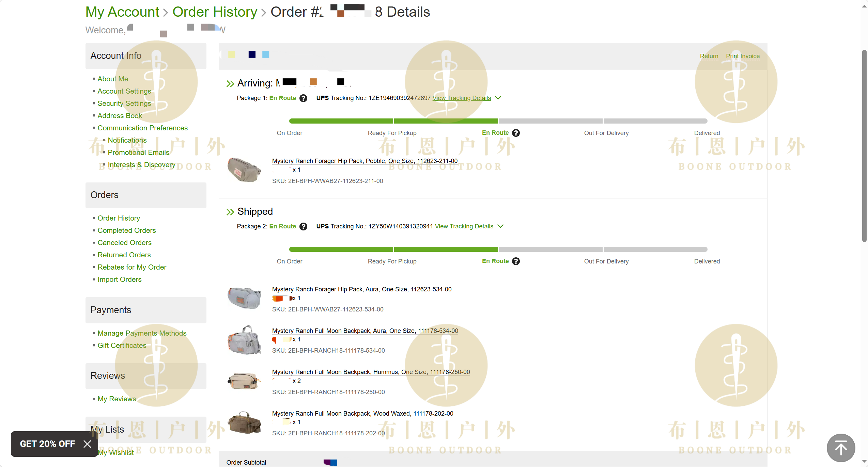Open Full Moon Backpack Wood Waxed product link
868x467 pixels.
pyautogui.click(x=362, y=414)
